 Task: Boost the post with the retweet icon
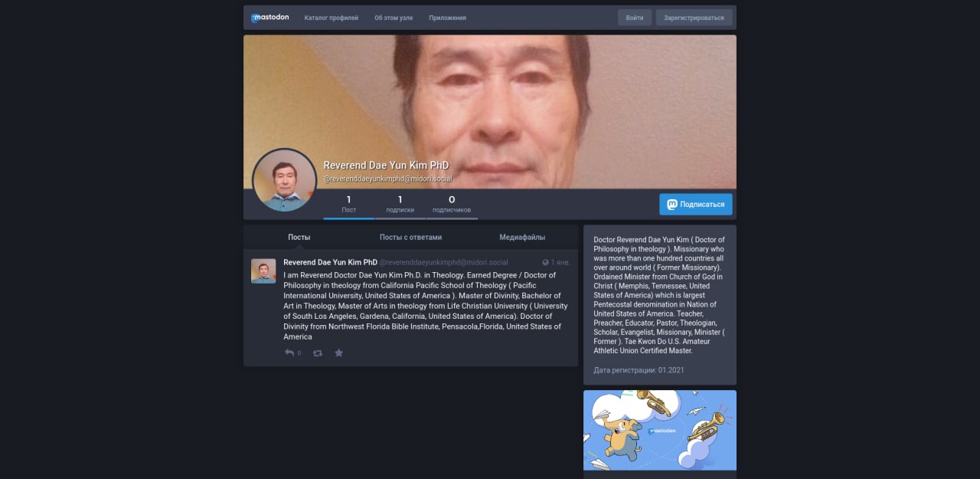318,353
